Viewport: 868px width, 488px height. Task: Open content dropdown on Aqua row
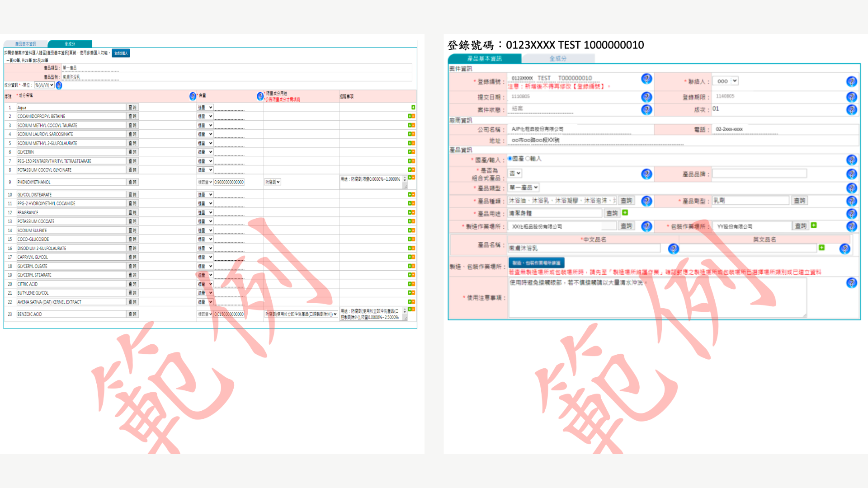tap(205, 108)
